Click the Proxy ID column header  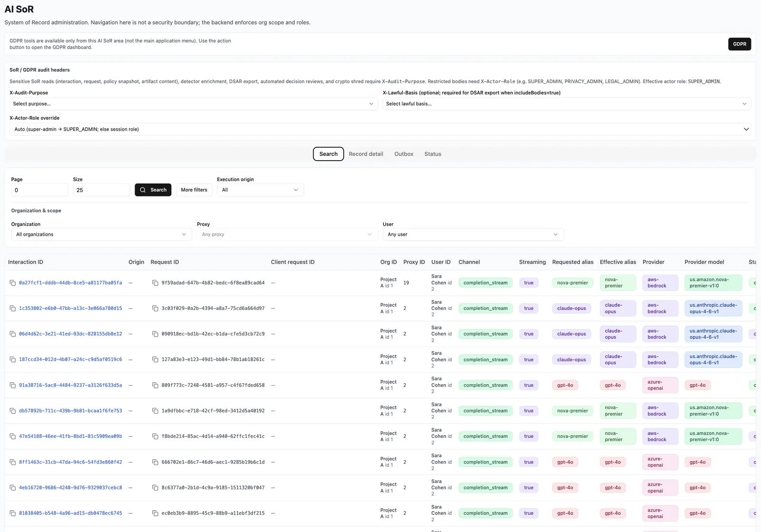pos(414,262)
